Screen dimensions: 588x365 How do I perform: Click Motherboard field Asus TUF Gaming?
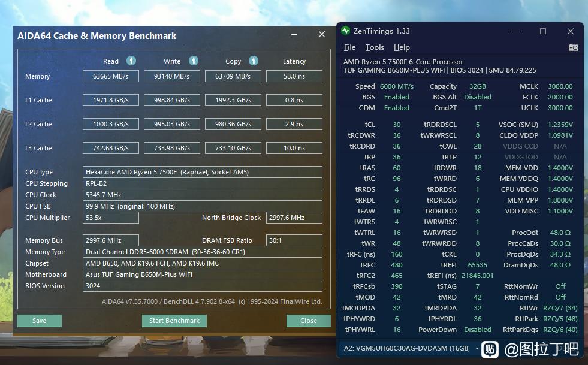[x=203, y=274]
